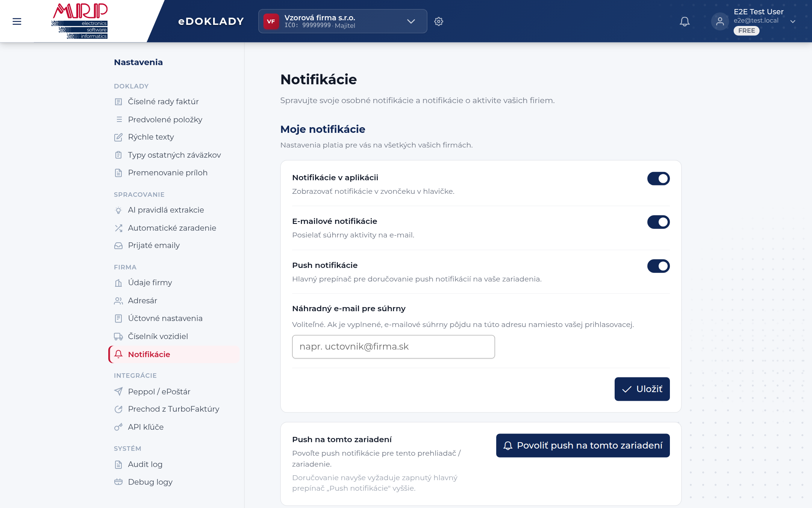Open the E2E Test User menu chevron
The width and height of the screenshot is (812, 508).
793,21
